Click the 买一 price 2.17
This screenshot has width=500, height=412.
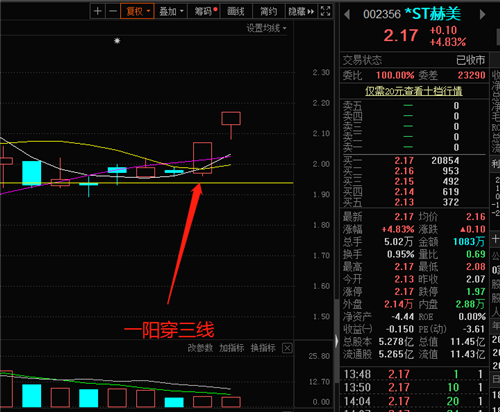click(x=404, y=161)
